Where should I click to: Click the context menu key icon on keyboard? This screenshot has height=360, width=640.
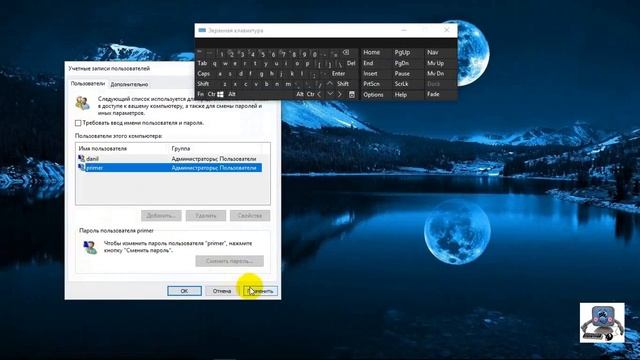[x=352, y=94]
